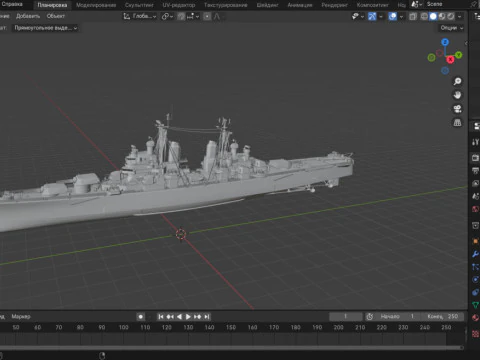Open the View Layer properties tab icon
The height and width of the screenshot is (360, 480).
(x=476, y=183)
